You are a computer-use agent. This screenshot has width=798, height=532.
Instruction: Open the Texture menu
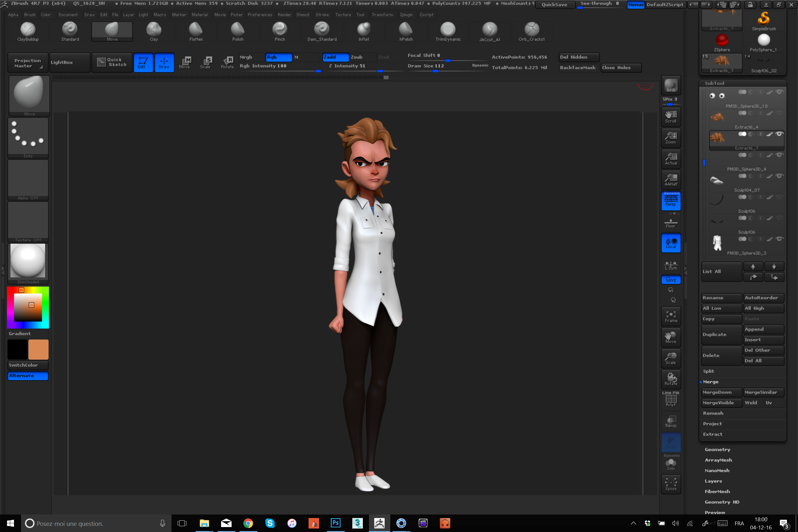[343, 15]
